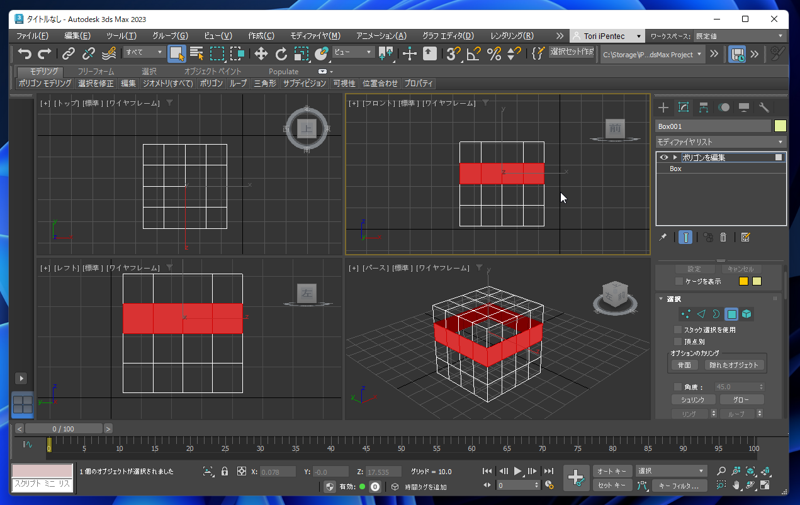This screenshot has width=800, height=505.
Task: Toggle the Percent Snap button
Action: click(494, 54)
